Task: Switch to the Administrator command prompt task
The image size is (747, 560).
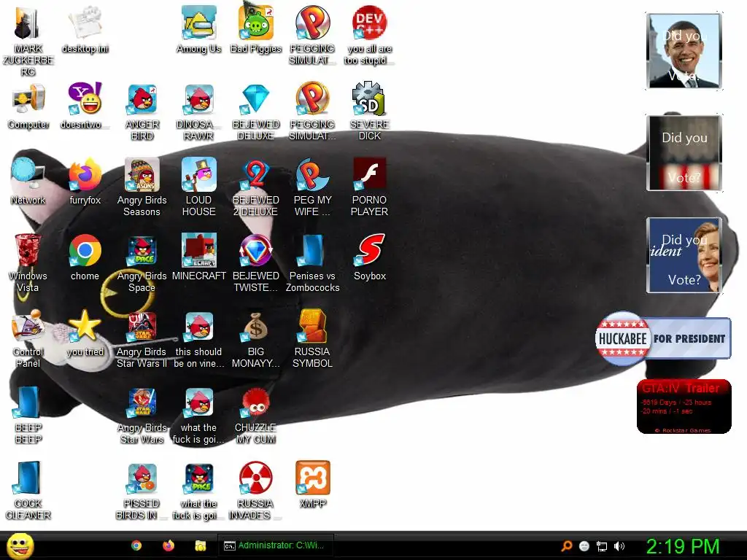Action: pyautogui.click(x=275, y=545)
